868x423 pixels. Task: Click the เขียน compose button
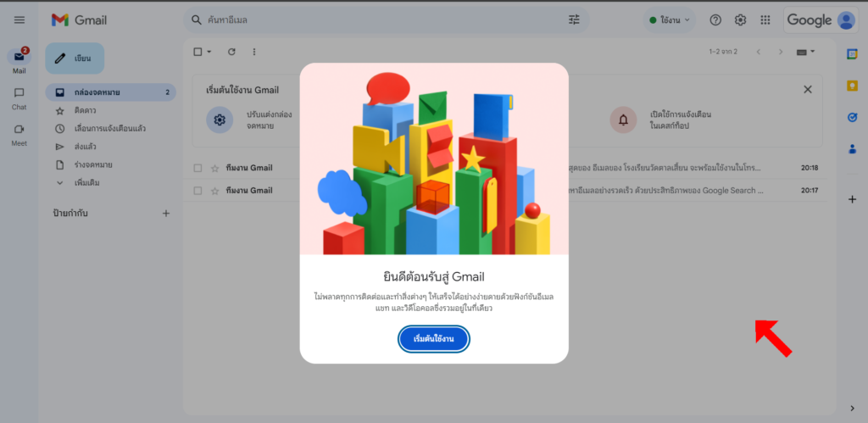point(75,58)
